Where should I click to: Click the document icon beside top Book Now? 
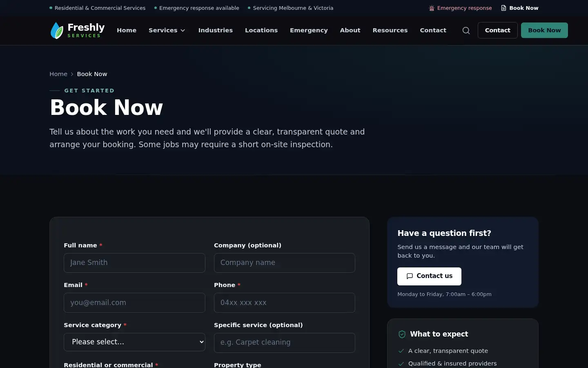click(x=503, y=8)
